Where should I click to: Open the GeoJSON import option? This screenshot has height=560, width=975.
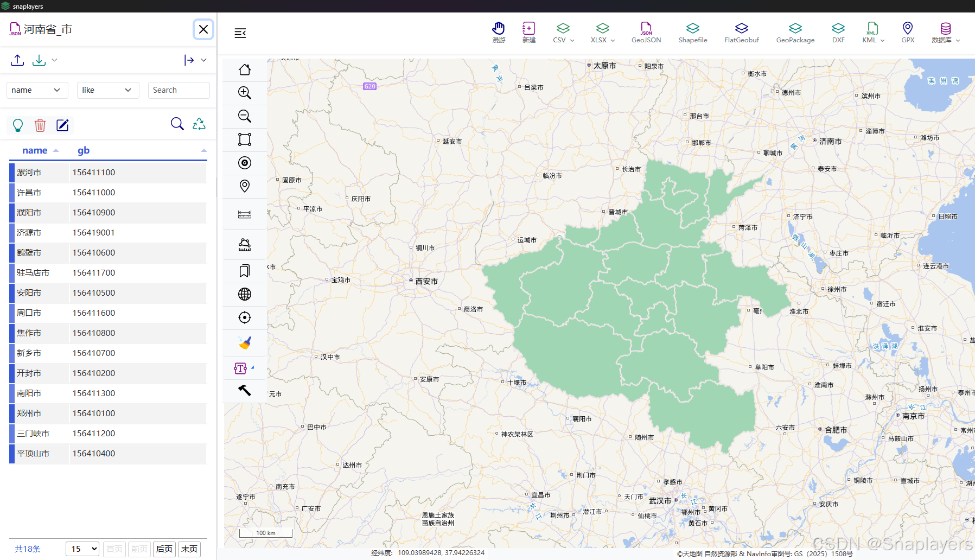click(x=646, y=33)
